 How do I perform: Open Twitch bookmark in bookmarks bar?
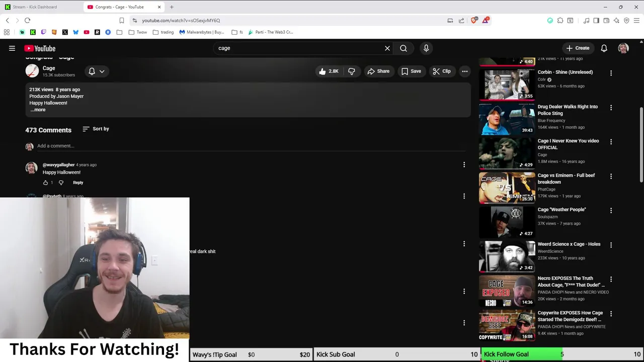click(43, 32)
